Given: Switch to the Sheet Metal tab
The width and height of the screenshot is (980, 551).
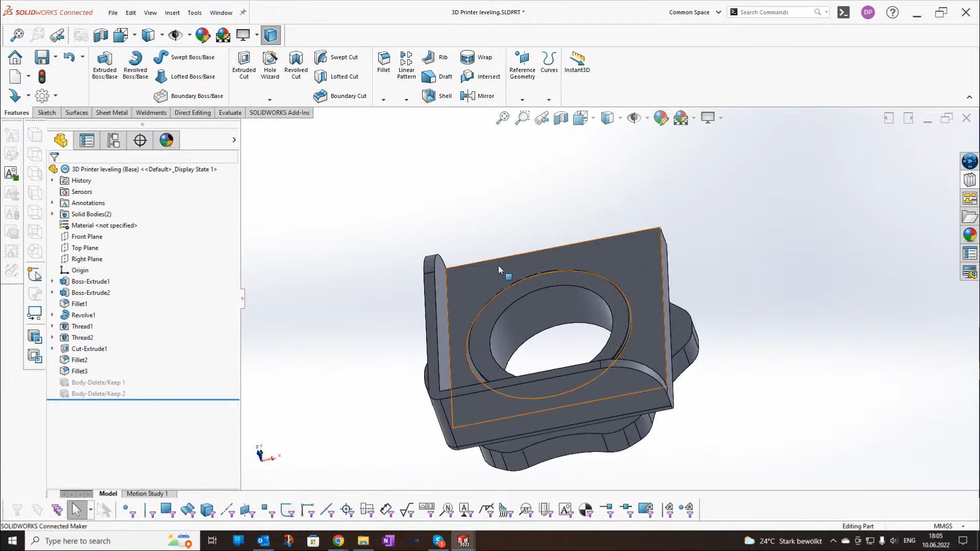Looking at the screenshot, I should point(111,112).
